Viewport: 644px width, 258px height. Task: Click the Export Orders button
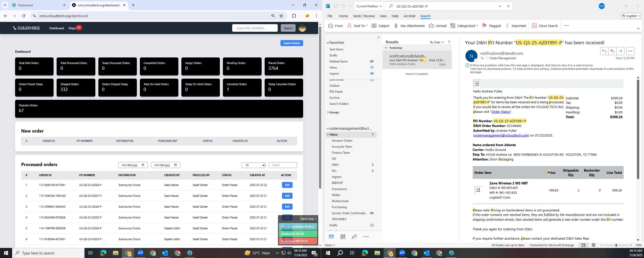[292, 43]
